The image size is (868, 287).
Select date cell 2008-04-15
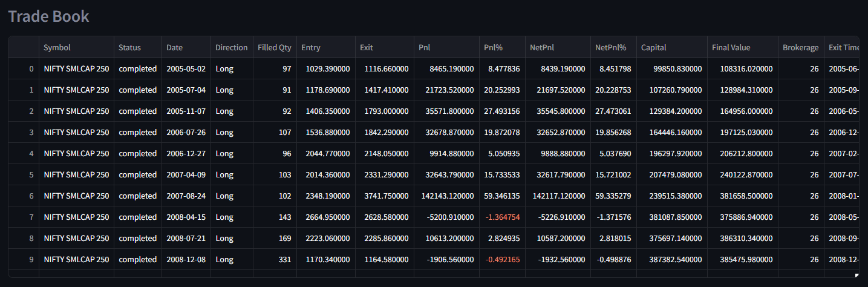pos(186,217)
